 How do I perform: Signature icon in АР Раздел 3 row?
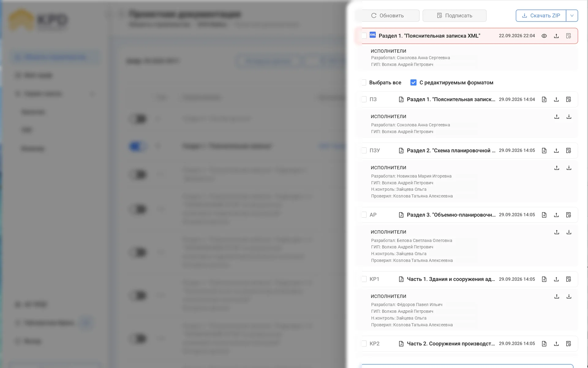[568, 215]
